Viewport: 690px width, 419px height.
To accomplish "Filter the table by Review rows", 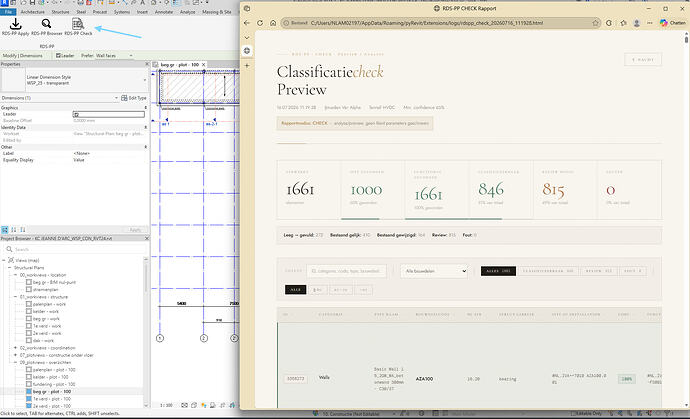I will tap(599, 271).
